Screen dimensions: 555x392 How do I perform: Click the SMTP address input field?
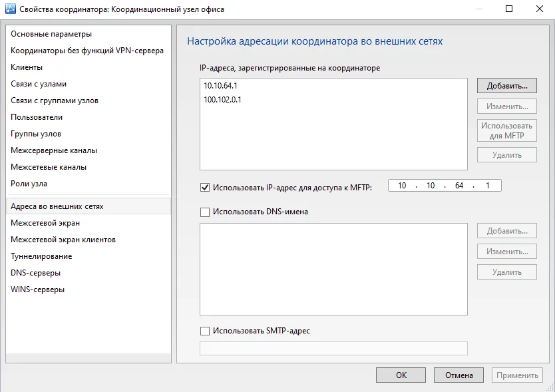click(x=333, y=349)
